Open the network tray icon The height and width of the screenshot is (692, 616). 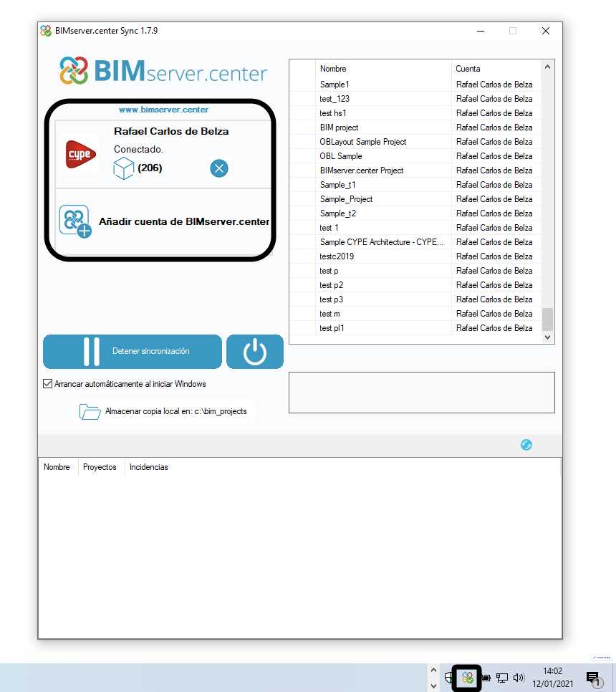pos(502,678)
